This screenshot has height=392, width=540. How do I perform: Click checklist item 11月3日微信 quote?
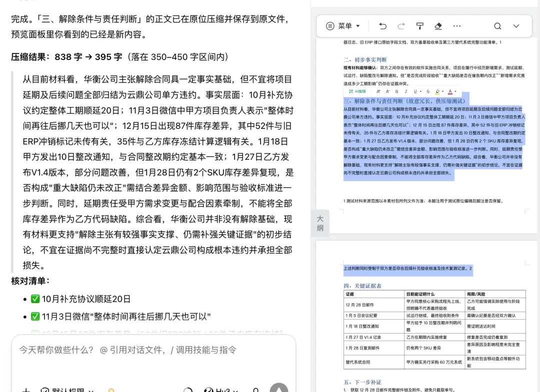coord(121,317)
